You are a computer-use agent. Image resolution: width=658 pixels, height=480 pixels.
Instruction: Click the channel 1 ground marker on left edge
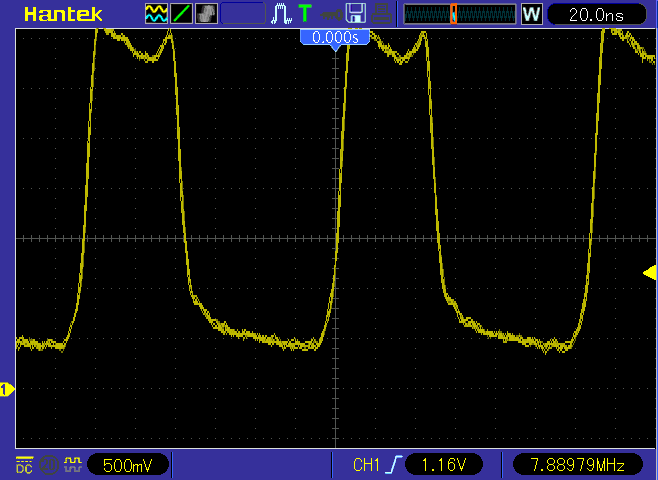point(7,390)
